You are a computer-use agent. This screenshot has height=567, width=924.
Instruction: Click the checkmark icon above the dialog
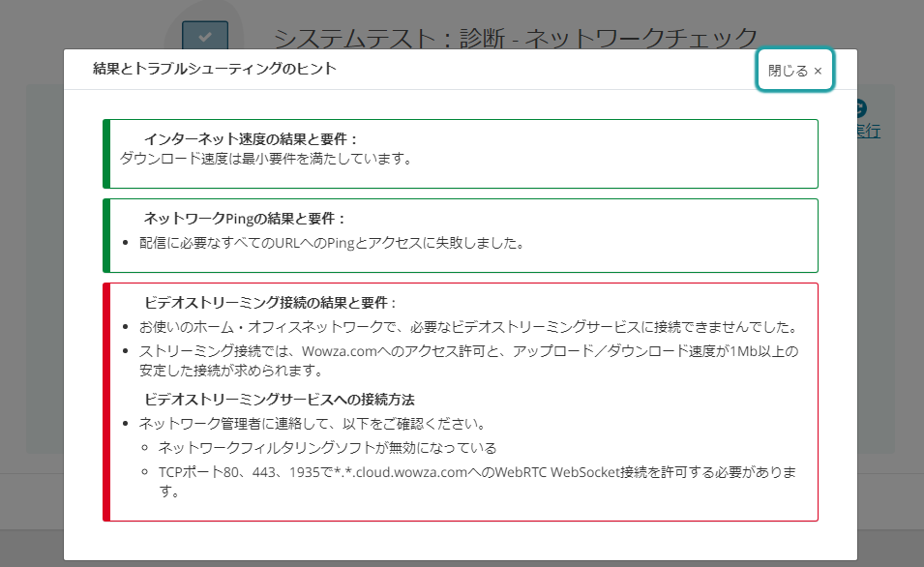[x=204, y=37]
